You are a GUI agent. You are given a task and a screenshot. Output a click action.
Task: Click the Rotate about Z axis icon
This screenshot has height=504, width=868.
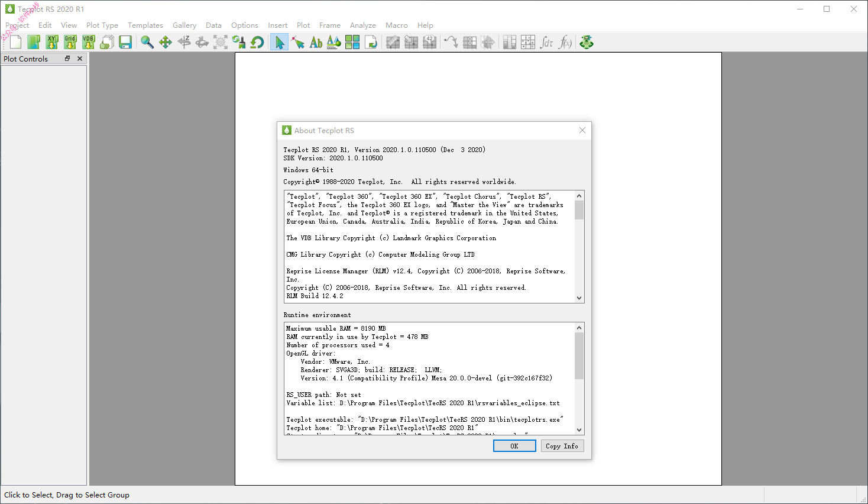tap(184, 42)
